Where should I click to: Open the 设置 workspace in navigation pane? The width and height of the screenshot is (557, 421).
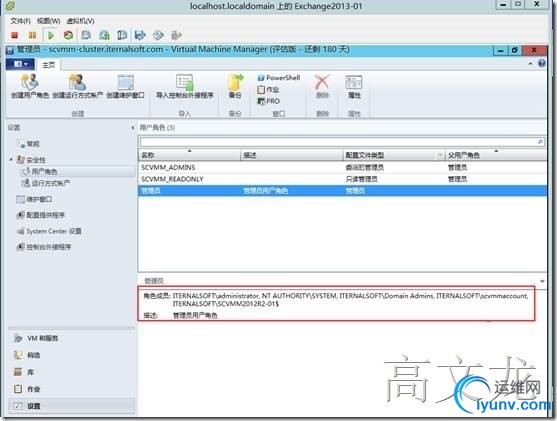click(x=71, y=406)
